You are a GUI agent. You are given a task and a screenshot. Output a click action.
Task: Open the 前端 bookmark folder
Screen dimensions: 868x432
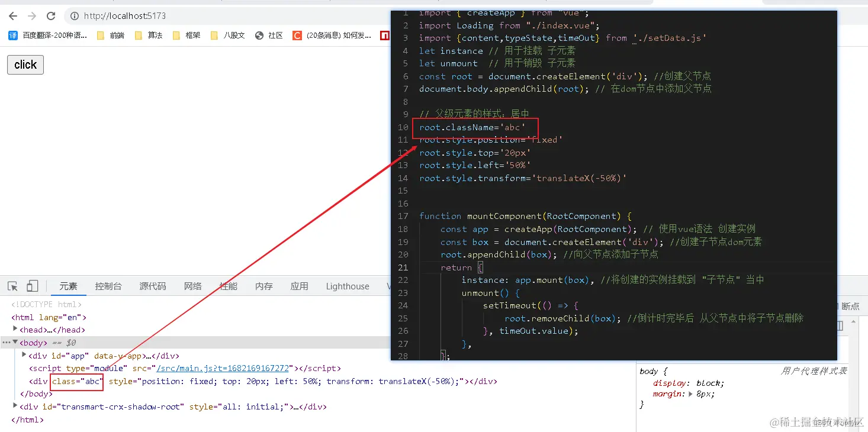111,36
